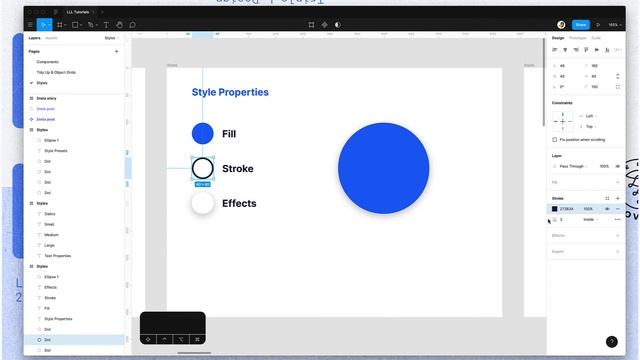Click the large blue circle on canvas
The width and height of the screenshot is (640, 360).
384,168
